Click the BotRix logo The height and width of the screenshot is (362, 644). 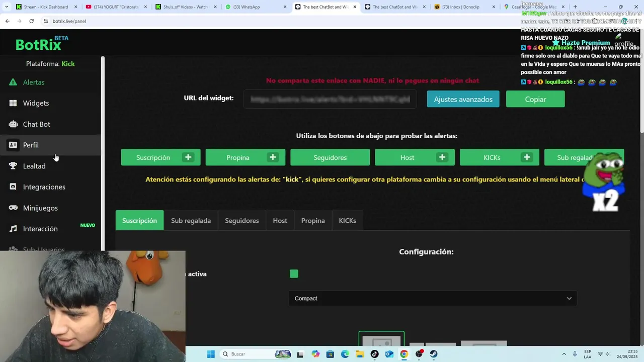click(41, 44)
